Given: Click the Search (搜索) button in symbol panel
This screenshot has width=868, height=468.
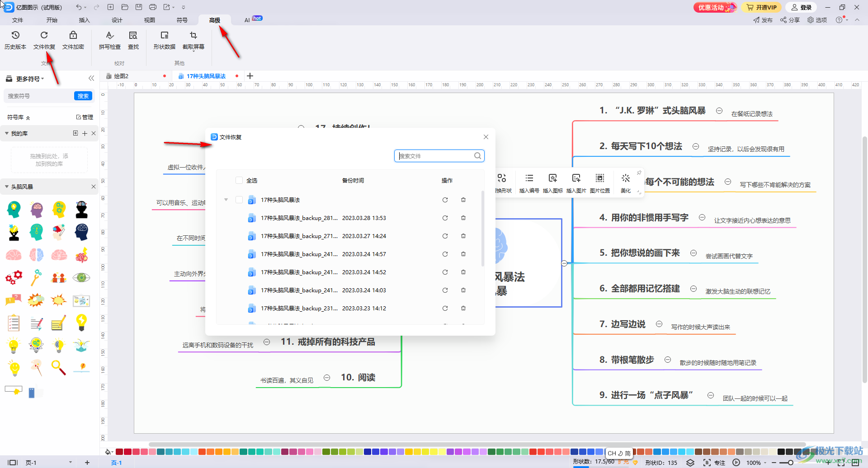Looking at the screenshot, I should click(83, 96).
